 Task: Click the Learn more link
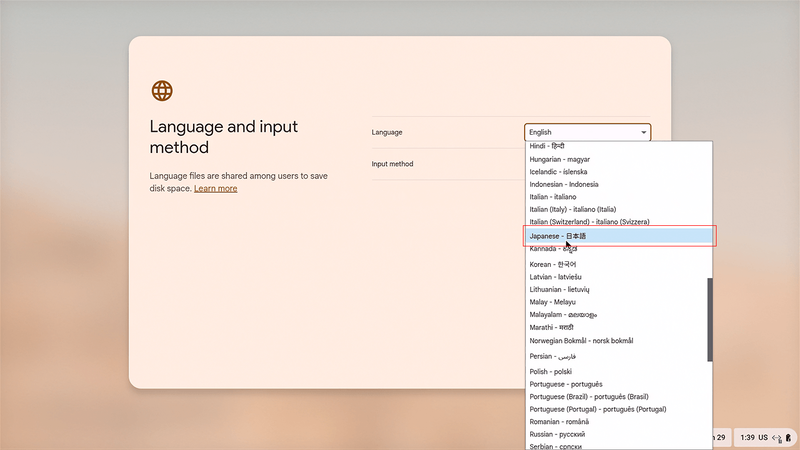pyautogui.click(x=215, y=188)
